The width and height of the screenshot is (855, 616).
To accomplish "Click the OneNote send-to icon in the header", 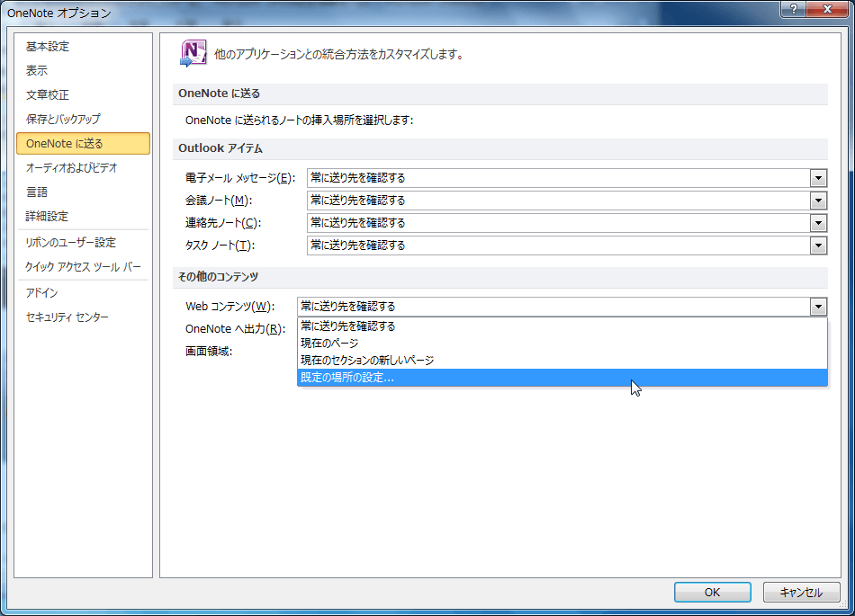I will click(193, 53).
